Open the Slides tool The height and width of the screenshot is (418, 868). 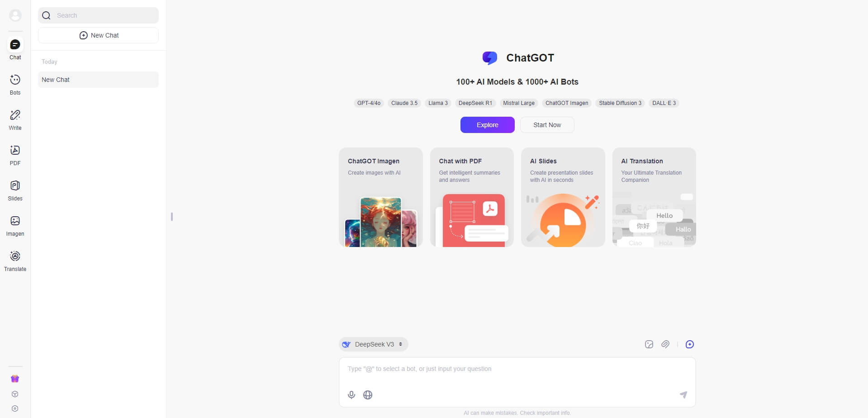point(15,190)
